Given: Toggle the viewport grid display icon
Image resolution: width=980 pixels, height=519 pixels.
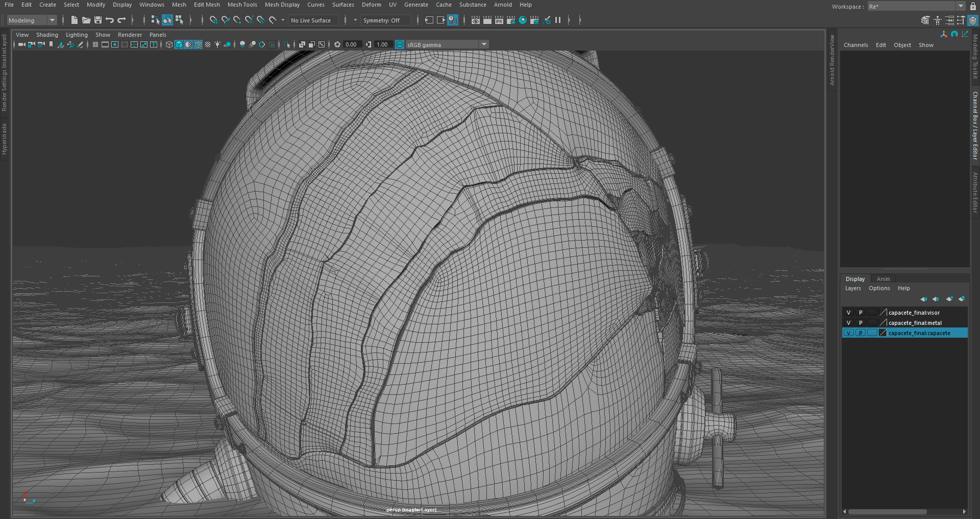Looking at the screenshot, I should 95,44.
